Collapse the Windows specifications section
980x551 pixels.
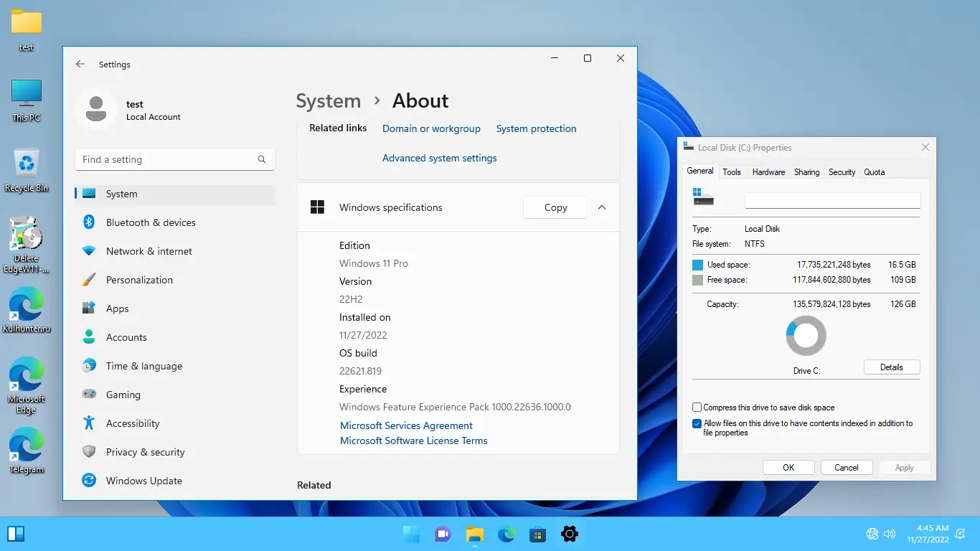point(602,207)
